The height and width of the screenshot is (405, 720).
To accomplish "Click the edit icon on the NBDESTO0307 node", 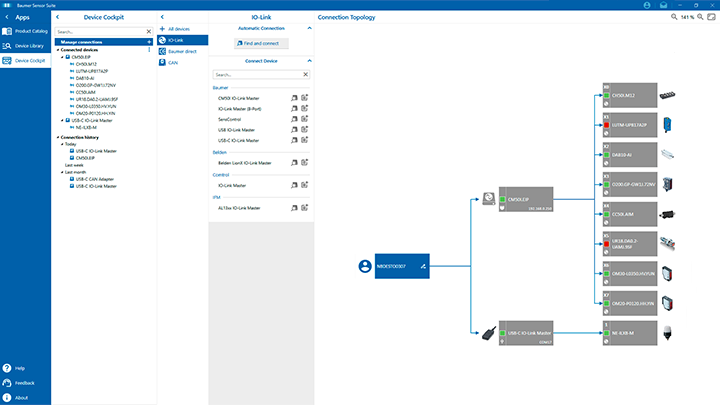I will coord(423,266).
